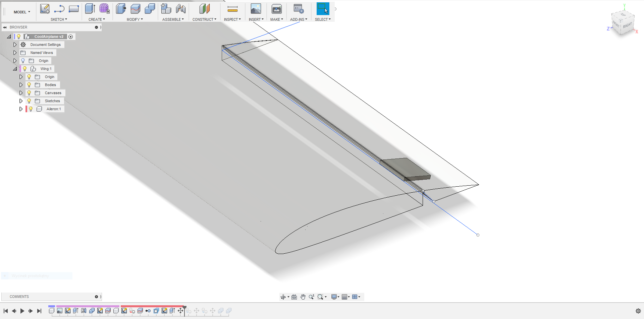Expand COMMENTS panel with plus button
Image resolution: width=644 pixels, height=319 pixels.
point(96,297)
